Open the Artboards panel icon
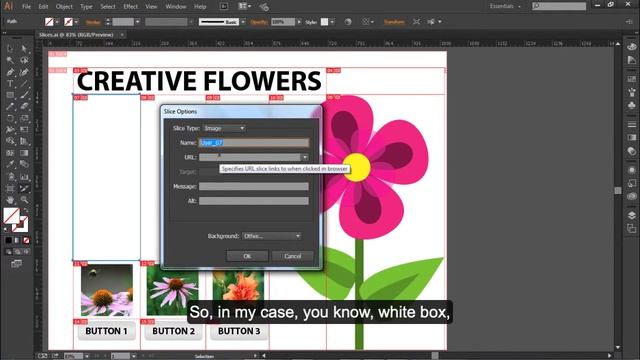Image resolution: width=640 pixels, height=360 pixels. click(x=632, y=229)
